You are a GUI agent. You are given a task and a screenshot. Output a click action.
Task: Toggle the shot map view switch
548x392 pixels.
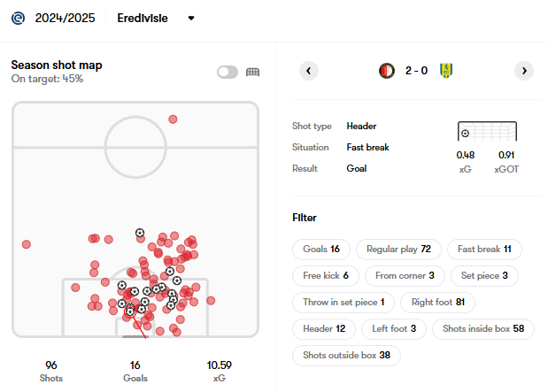point(228,72)
